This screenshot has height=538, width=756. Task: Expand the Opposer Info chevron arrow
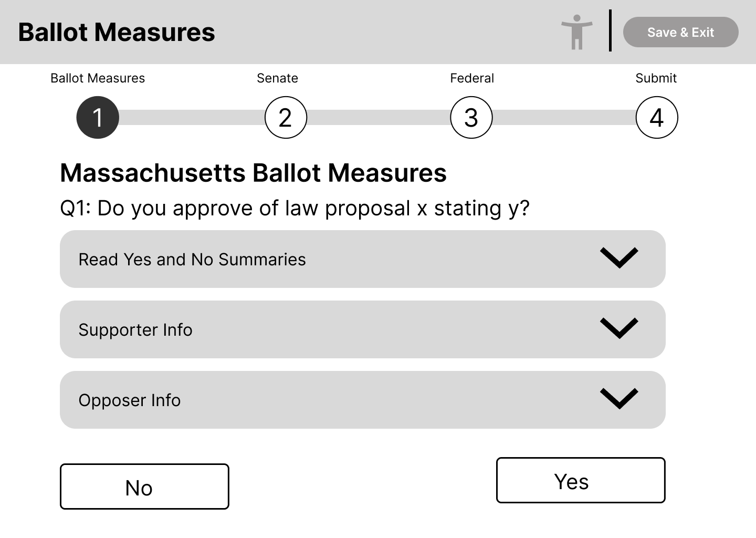[x=619, y=399]
